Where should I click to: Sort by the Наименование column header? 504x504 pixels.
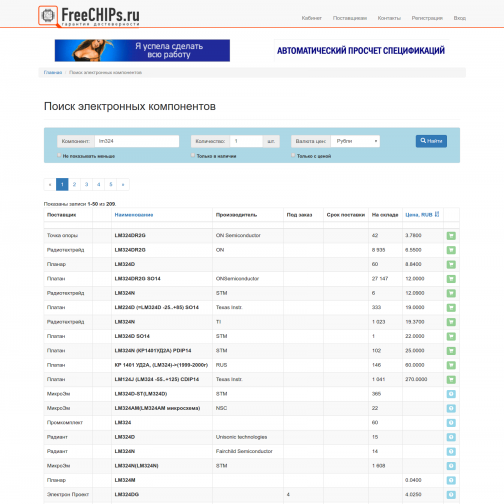[x=134, y=215]
